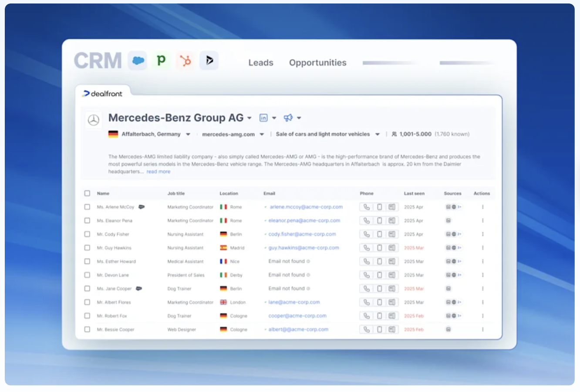Click mobile icon in Cody Fisher row
The image size is (580, 392).
tap(379, 234)
